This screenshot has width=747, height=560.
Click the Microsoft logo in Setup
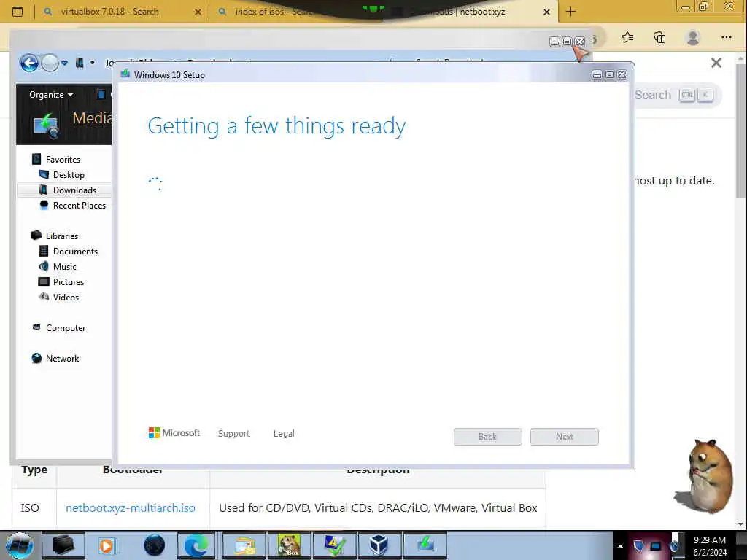174,433
